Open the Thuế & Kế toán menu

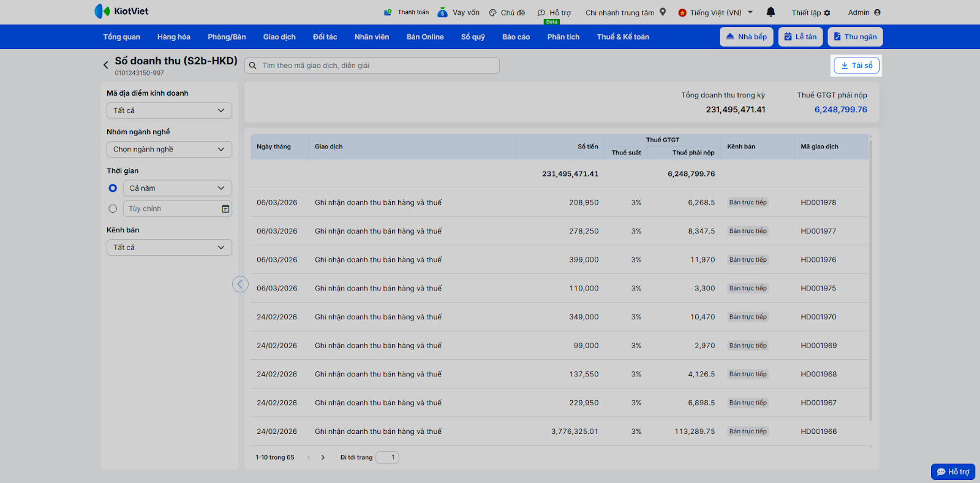point(623,37)
